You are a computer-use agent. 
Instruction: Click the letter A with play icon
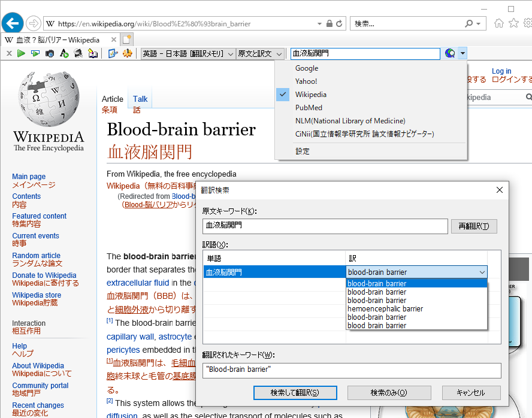tap(64, 53)
